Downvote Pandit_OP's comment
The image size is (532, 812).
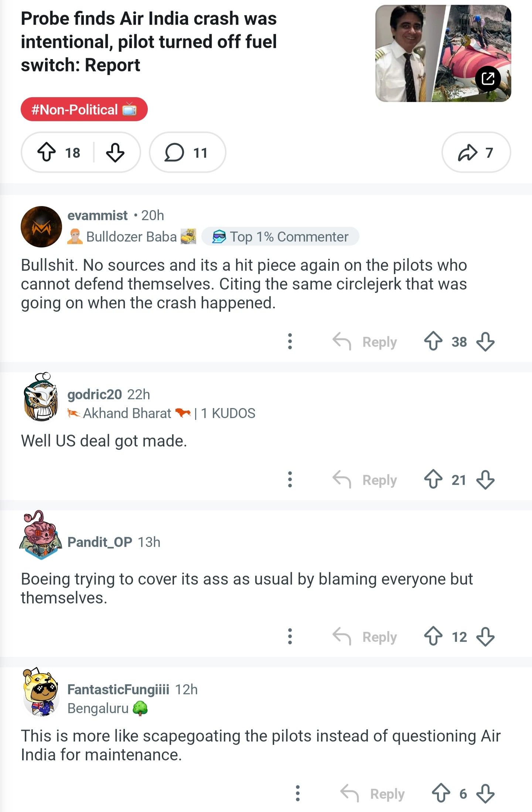485,637
